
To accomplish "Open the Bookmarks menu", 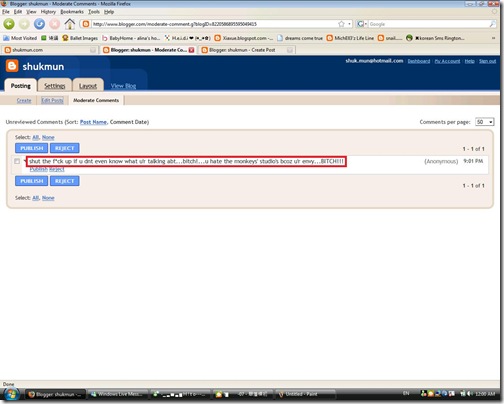I will click(x=72, y=12).
